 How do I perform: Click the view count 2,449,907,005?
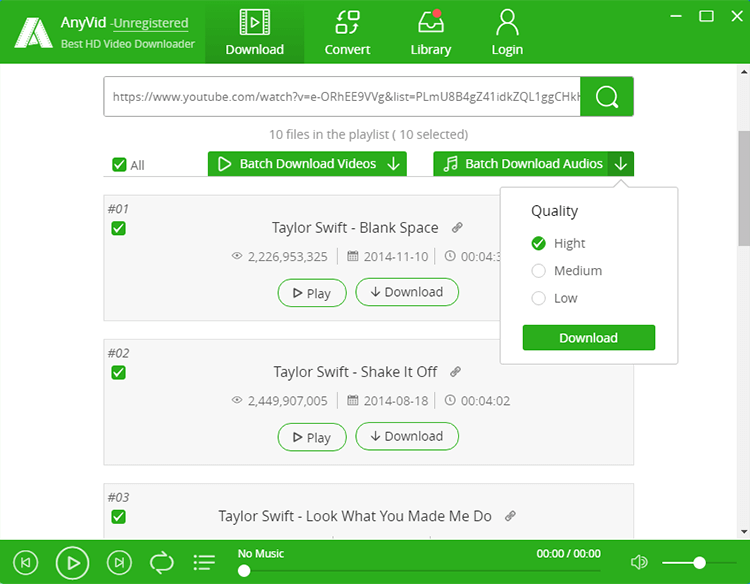pos(287,401)
